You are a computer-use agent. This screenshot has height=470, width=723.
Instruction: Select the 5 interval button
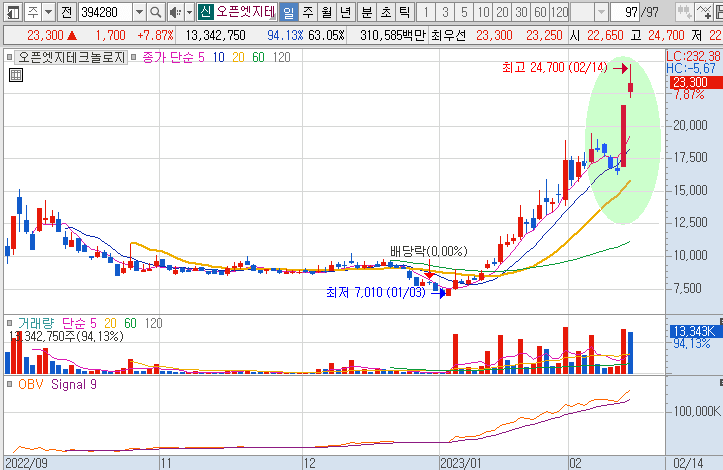(x=464, y=12)
